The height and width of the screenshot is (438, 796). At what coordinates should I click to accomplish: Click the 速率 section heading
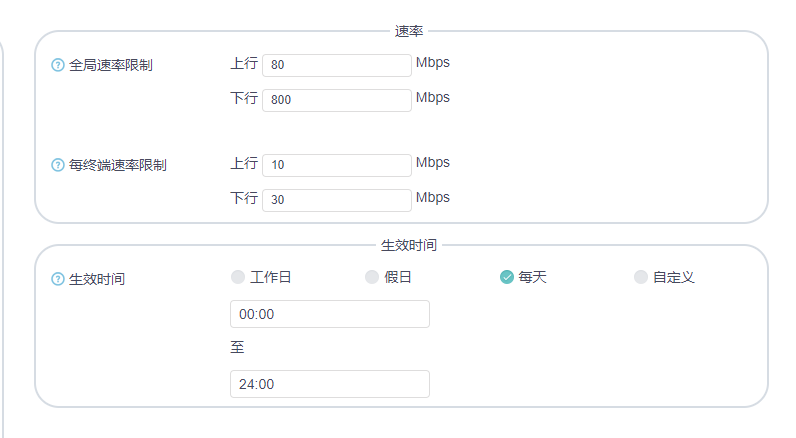pyautogui.click(x=409, y=32)
